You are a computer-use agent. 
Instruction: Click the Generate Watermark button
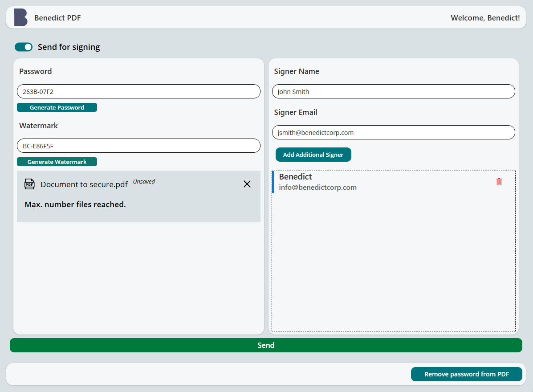pyautogui.click(x=57, y=162)
